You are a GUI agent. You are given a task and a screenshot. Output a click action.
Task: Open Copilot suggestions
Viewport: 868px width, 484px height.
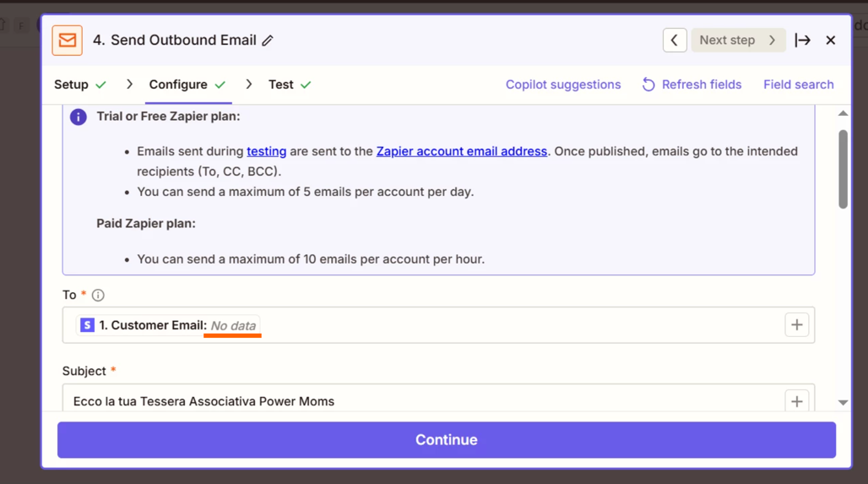(562, 84)
